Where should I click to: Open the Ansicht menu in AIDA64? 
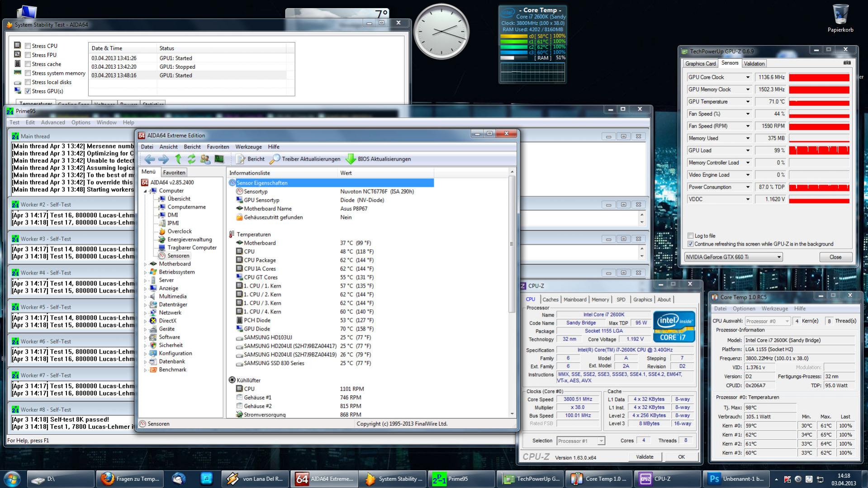tap(168, 147)
